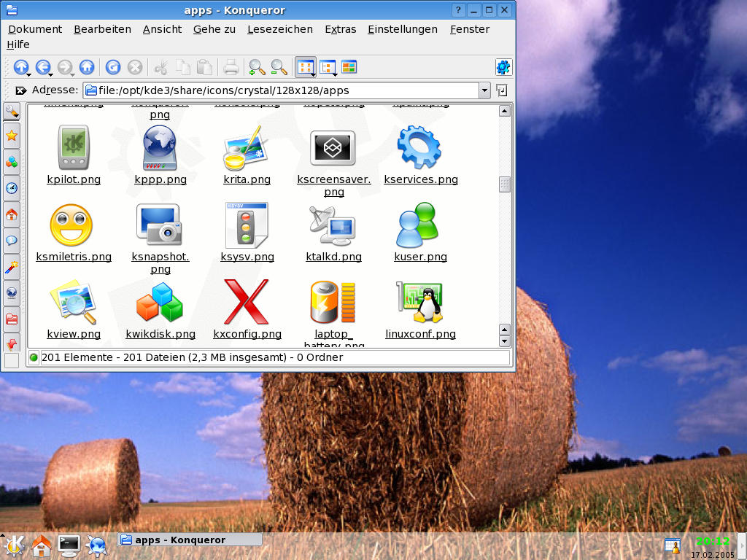The height and width of the screenshot is (560, 747).
Task: Select the kscreensaver.png file
Action: pyautogui.click(x=333, y=162)
